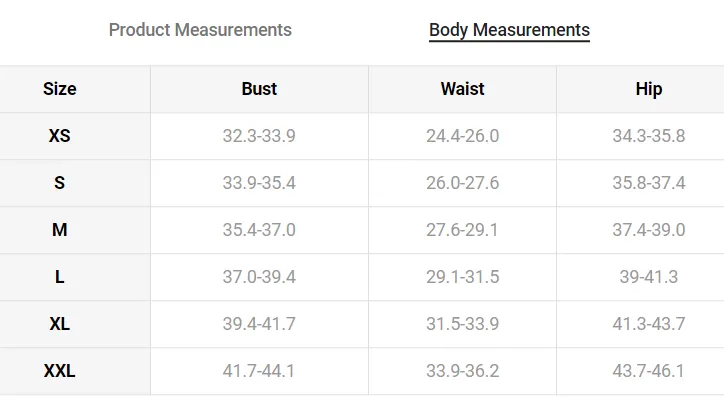Select the XS size row label
The image size is (724, 397).
click(x=60, y=136)
